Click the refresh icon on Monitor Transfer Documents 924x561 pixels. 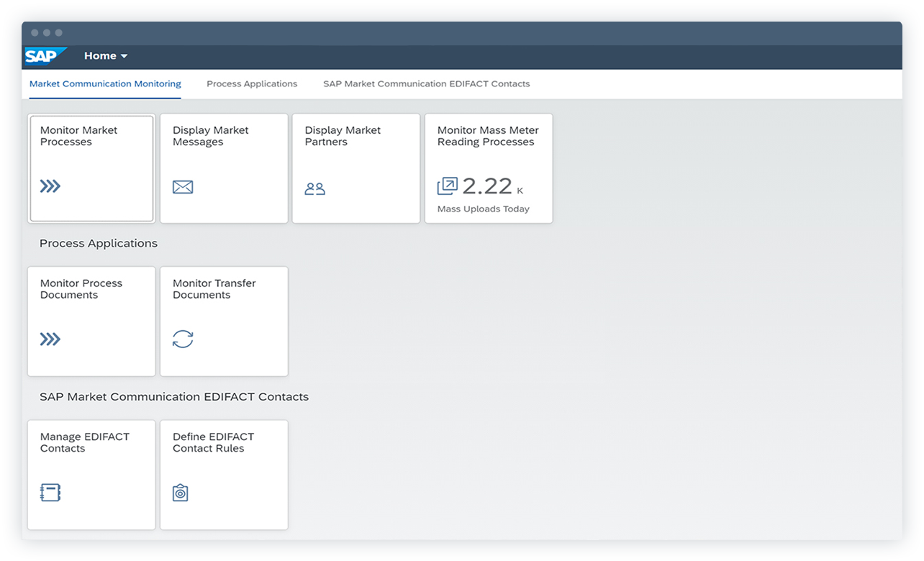coord(182,339)
